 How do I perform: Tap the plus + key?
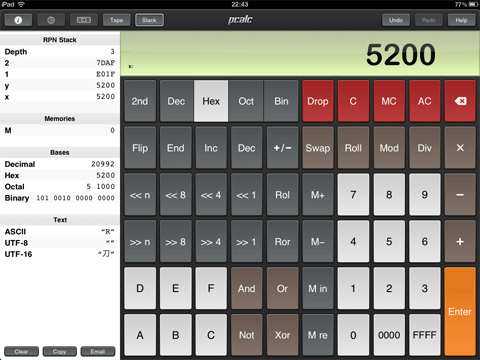click(x=460, y=241)
